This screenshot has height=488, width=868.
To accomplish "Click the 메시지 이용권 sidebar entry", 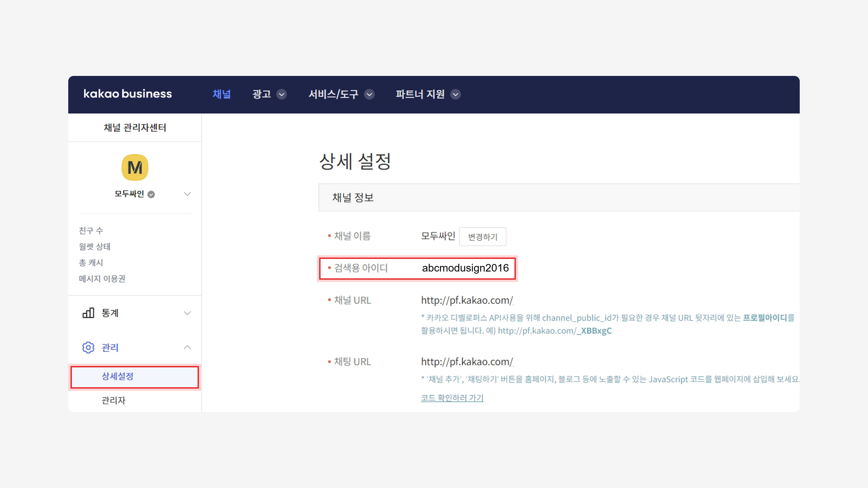I will 102,279.
